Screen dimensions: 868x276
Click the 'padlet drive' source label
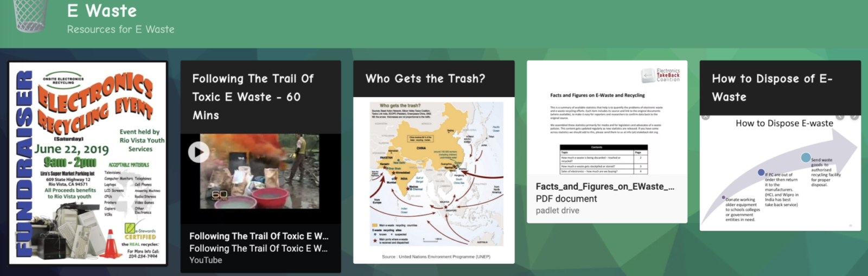coord(557,210)
